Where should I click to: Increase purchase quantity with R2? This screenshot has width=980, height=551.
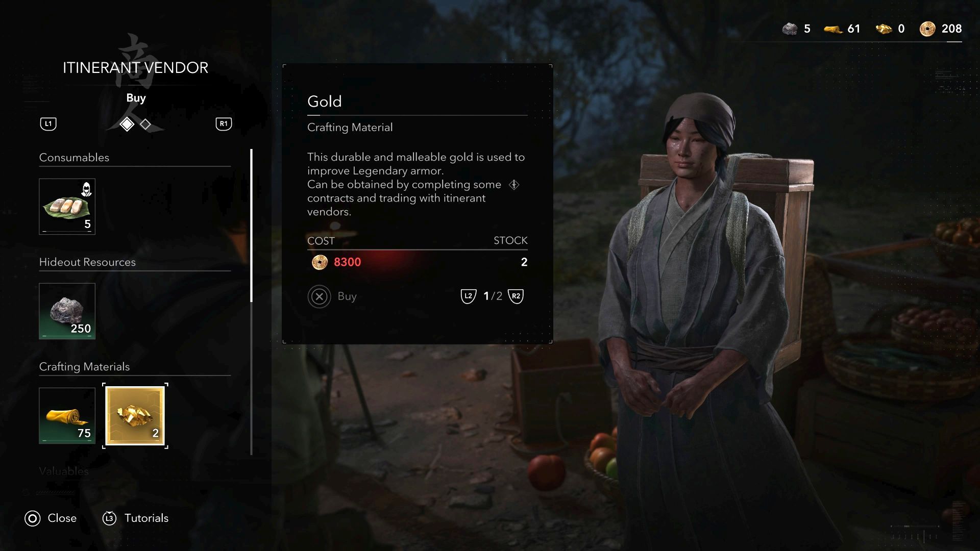coord(516,296)
